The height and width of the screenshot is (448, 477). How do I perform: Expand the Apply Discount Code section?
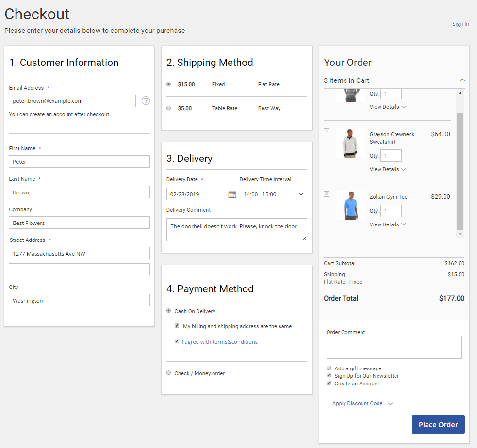point(362,403)
